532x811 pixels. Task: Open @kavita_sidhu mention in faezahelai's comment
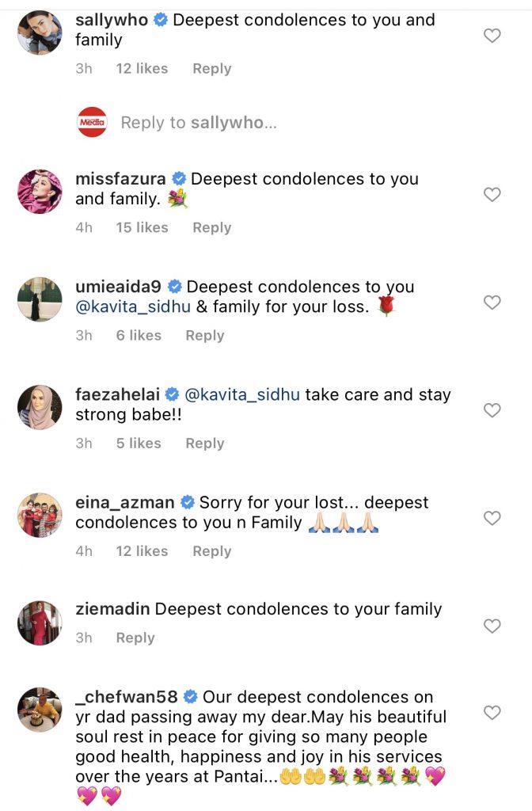click(241, 394)
